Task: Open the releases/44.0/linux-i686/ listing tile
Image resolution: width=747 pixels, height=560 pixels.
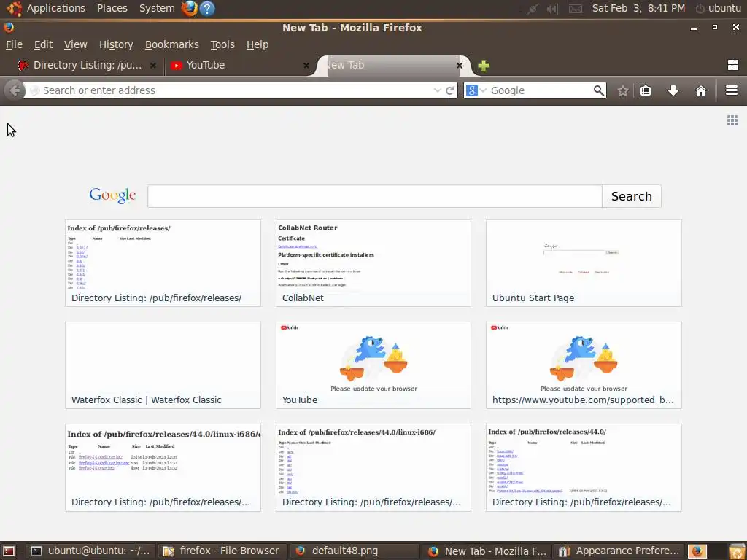Action: point(373,467)
